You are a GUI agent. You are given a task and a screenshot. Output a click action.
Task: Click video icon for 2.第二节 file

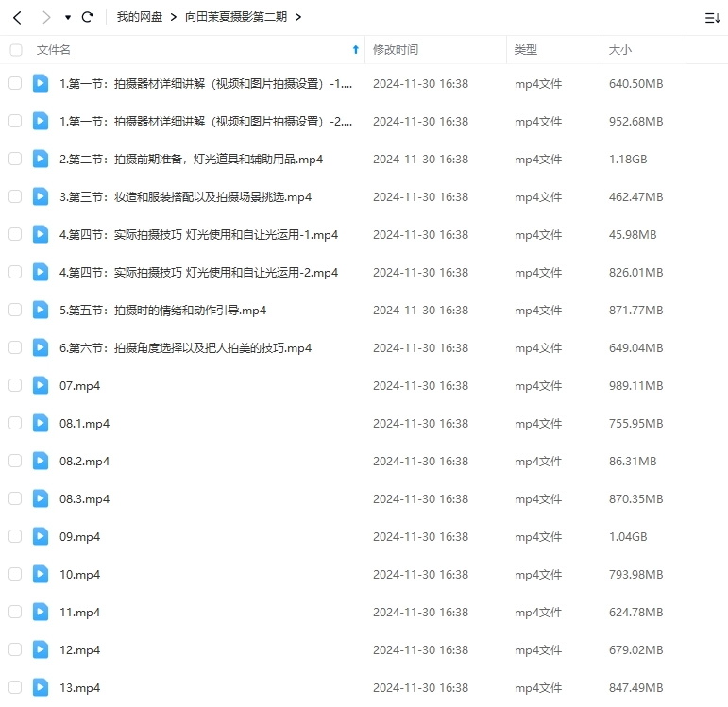click(x=41, y=159)
